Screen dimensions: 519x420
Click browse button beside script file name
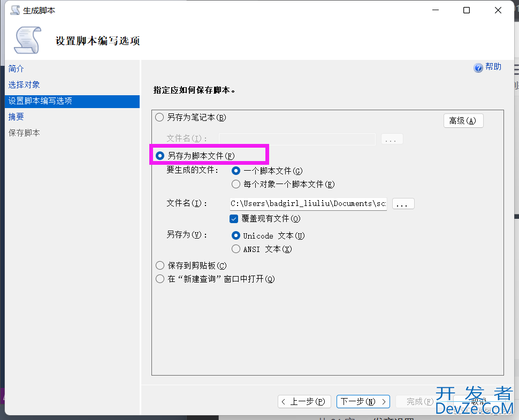click(403, 203)
